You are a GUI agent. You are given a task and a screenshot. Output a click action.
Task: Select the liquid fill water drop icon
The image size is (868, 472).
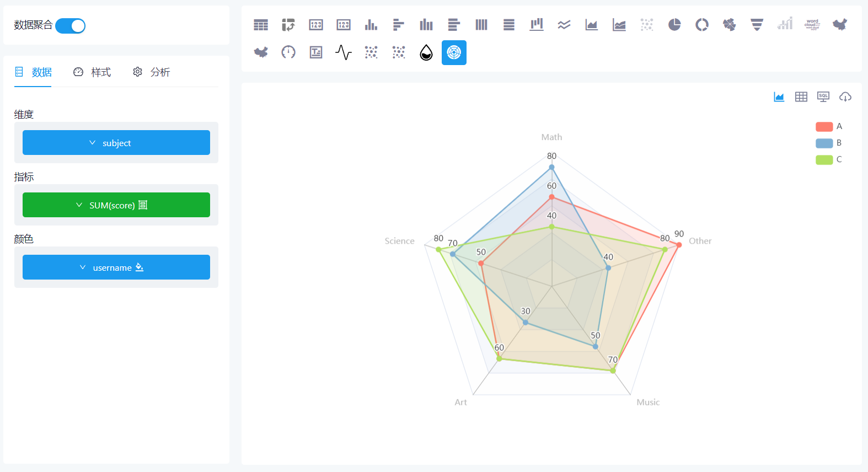pos(426,52)
